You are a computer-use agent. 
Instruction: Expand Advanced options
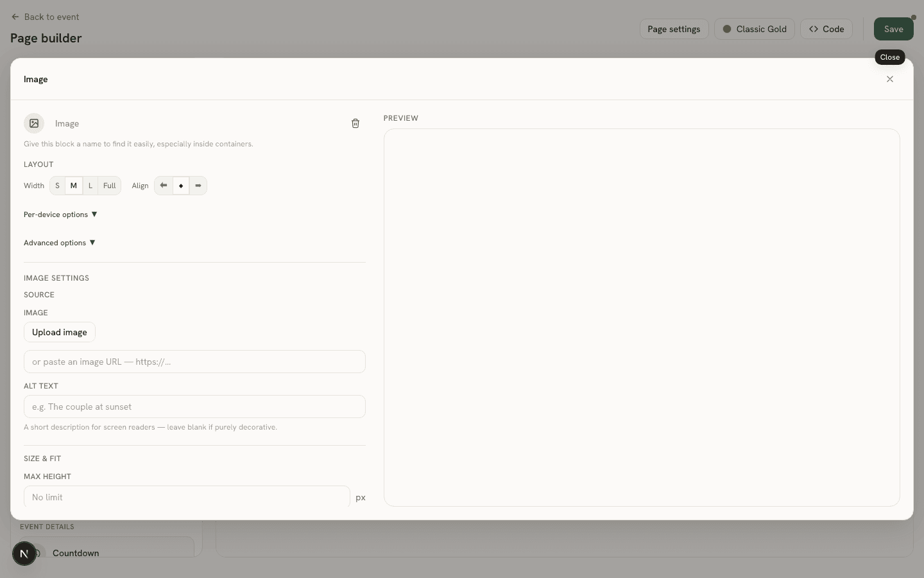pyautogui.click(x=60, y=243)
